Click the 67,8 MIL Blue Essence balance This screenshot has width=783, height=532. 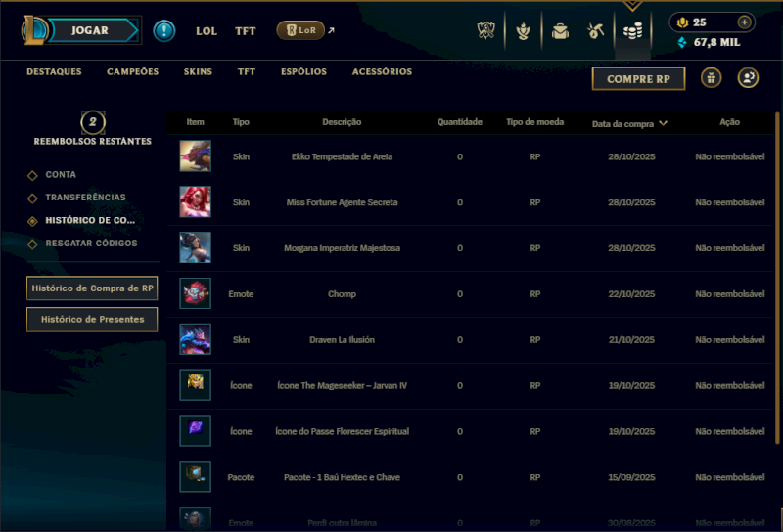[x=716, y=42]
